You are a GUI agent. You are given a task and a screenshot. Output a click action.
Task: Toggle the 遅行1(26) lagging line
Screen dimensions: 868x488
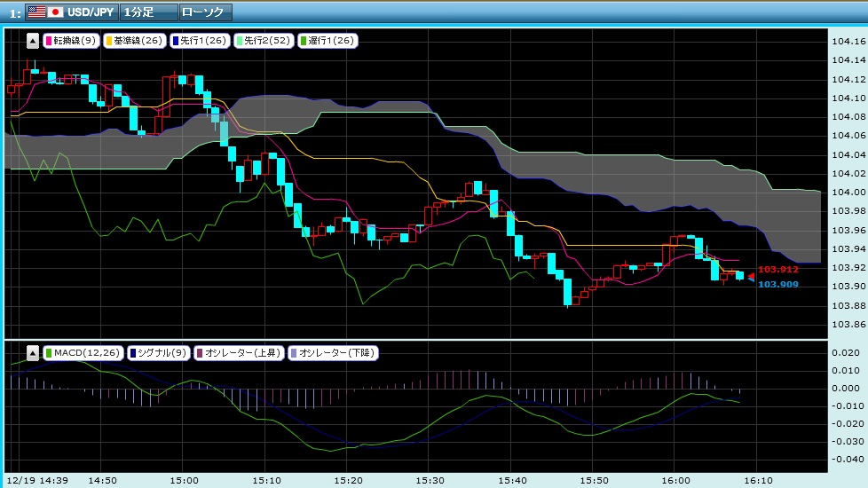(x=327, y=41)
